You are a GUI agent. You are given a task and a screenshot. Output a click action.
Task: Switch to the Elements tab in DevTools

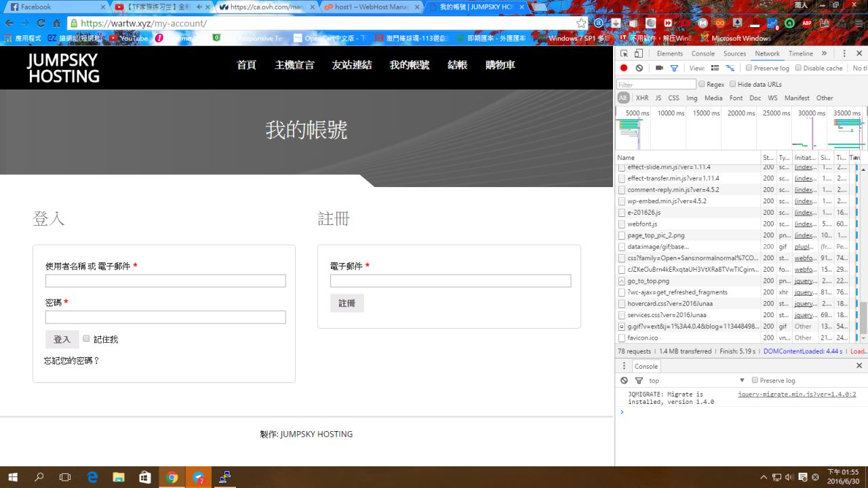tap(669, 54)
